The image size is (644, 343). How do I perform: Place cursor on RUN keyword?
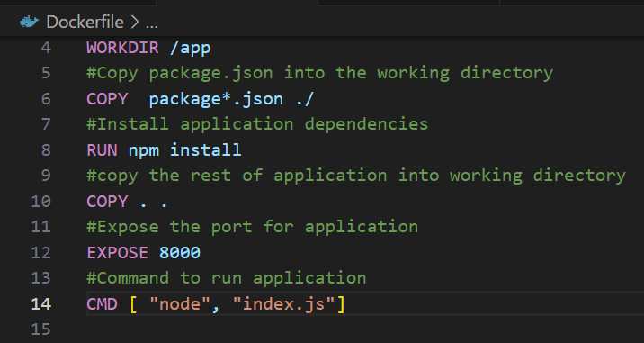coord(103,150)
